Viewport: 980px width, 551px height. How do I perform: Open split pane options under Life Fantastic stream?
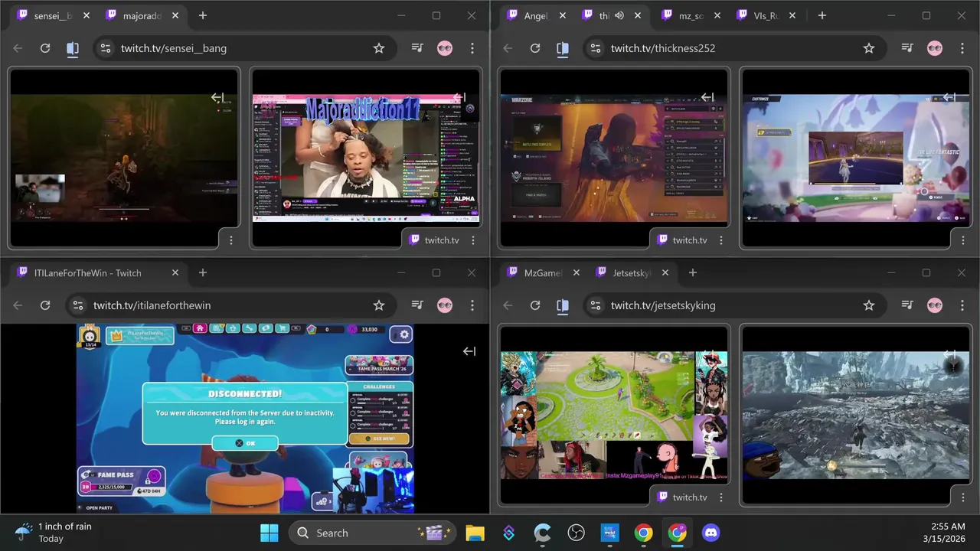pos(962,240)
